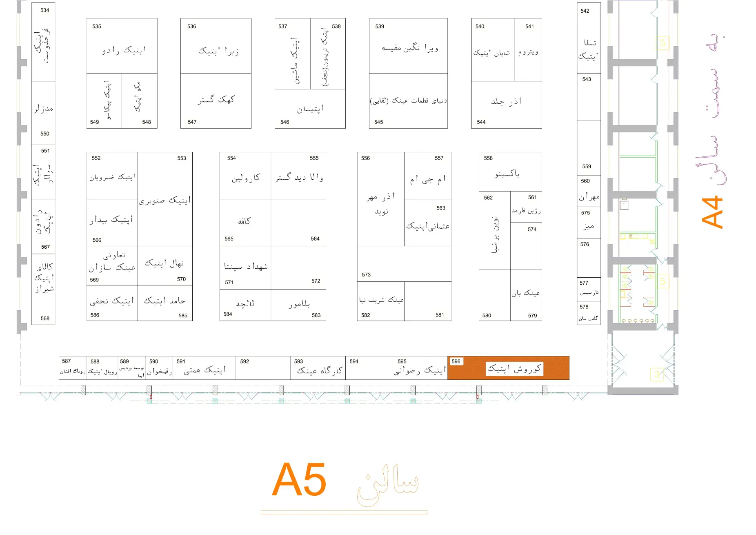Select the empty booth 576 on right side

[589, 258]
